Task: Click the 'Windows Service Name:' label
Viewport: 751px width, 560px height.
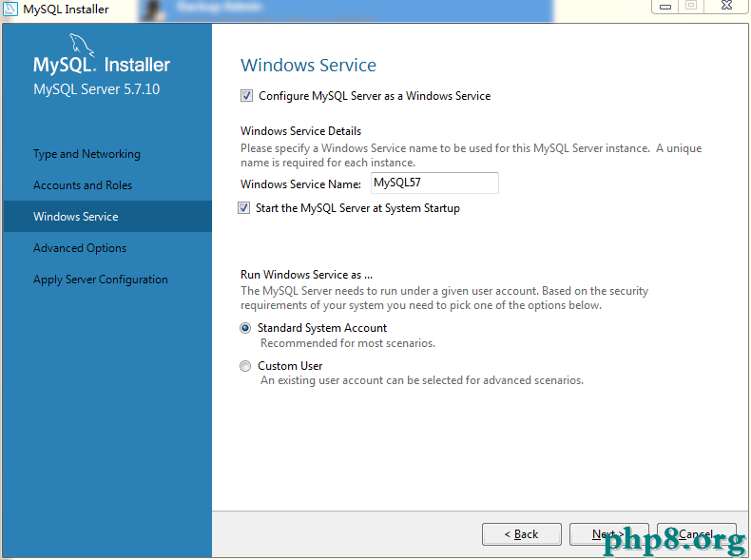Action: [300, 184]
